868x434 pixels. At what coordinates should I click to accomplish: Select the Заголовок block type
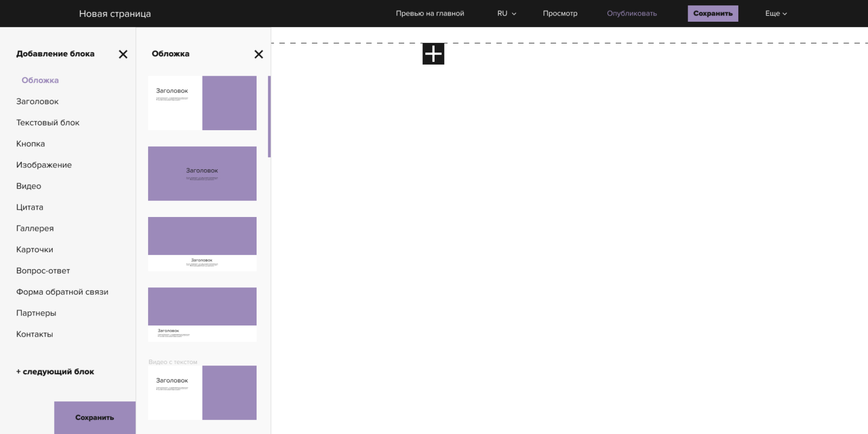(38, 101)
